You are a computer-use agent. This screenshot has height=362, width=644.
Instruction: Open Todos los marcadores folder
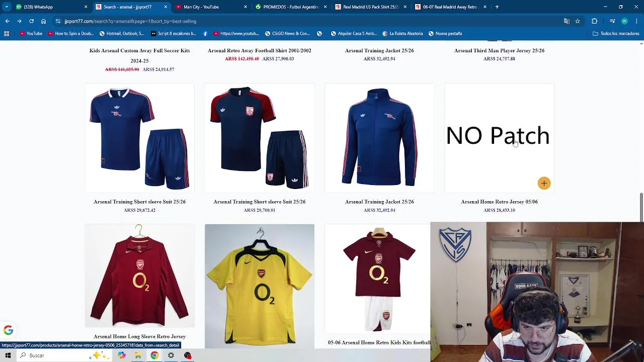pos(616,34)
